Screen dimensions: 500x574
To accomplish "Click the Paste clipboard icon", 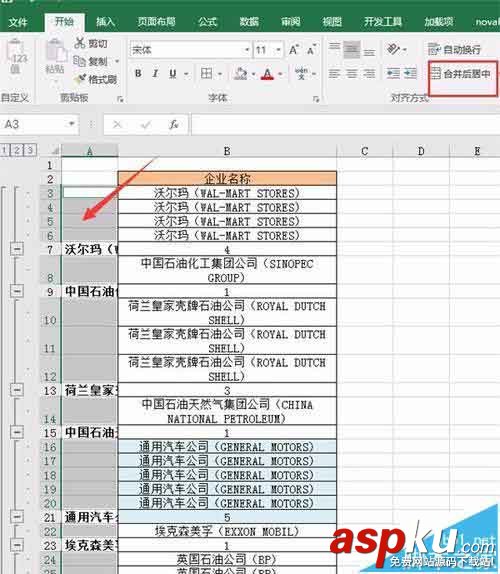I will pos(56,50).
